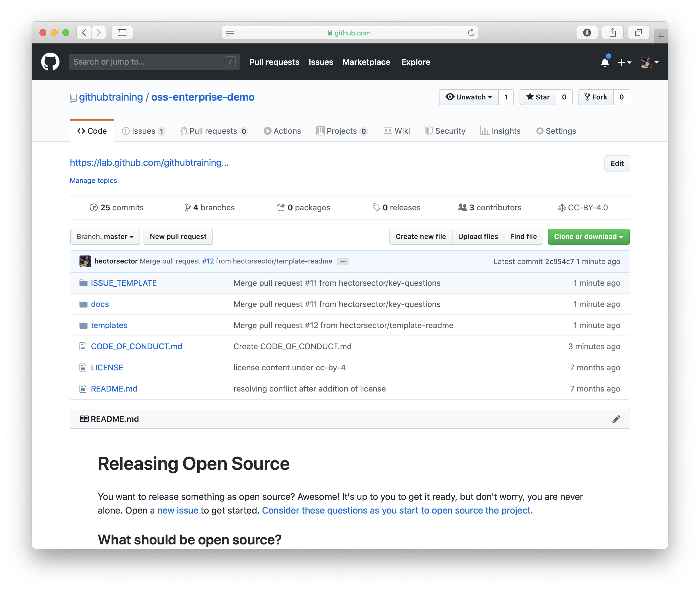This screenshot has height=591, width=700.
Task: Open the lab.github.com link
Action: [149, 163]
